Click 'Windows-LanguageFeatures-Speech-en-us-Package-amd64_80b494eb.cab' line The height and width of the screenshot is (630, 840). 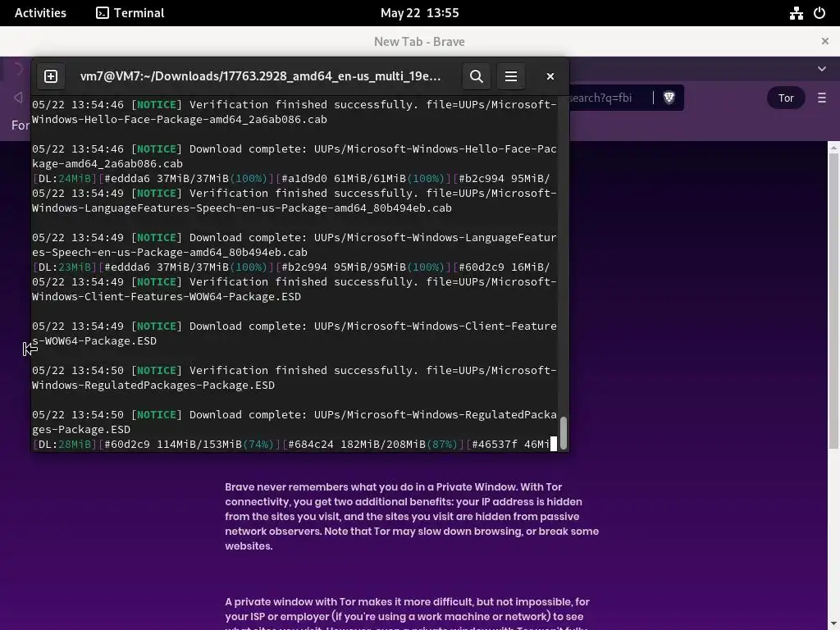click(242, 208)
